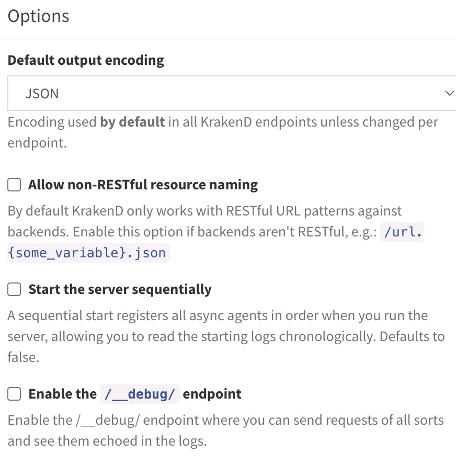Click the Defaults to false text

pyautogui.click(x=412, y=336)
